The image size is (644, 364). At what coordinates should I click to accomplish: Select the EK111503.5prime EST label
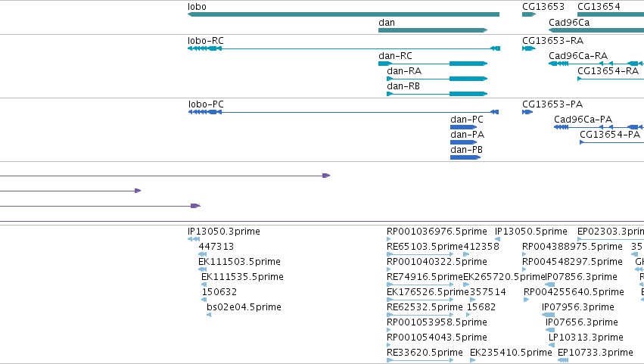pyautogui.click(x=239, y=262)
